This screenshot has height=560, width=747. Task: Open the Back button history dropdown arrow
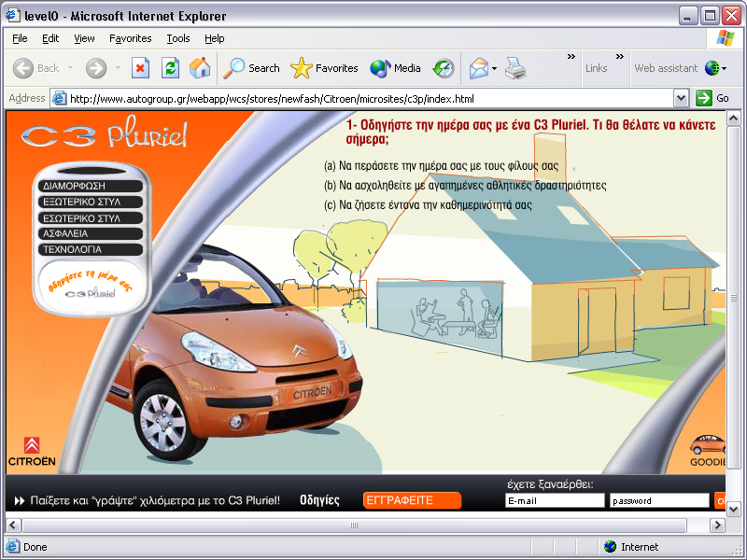pyautogui.click(x=71, y=68)
